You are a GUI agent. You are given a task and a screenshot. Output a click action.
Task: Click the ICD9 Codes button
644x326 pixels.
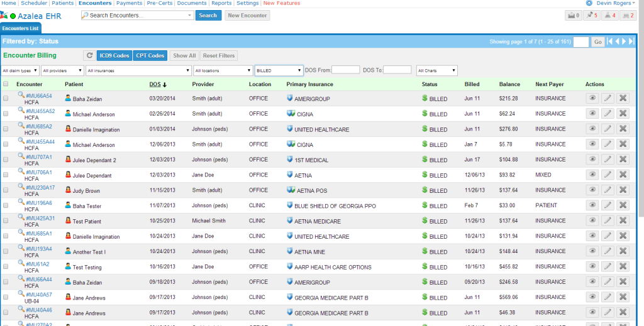pos(114,56)
